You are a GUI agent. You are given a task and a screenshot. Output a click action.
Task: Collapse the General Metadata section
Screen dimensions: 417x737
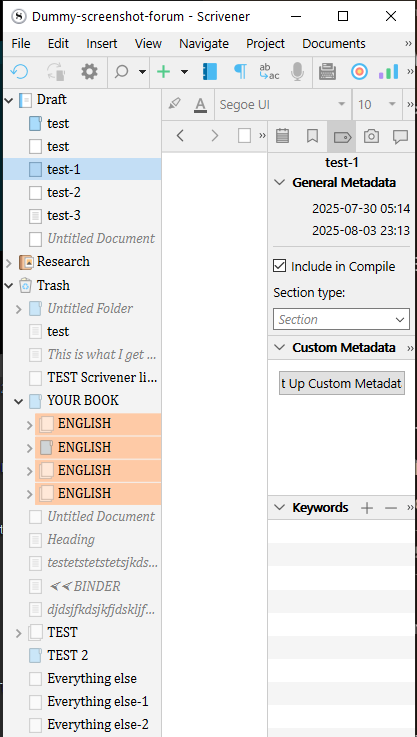point(280,182)
